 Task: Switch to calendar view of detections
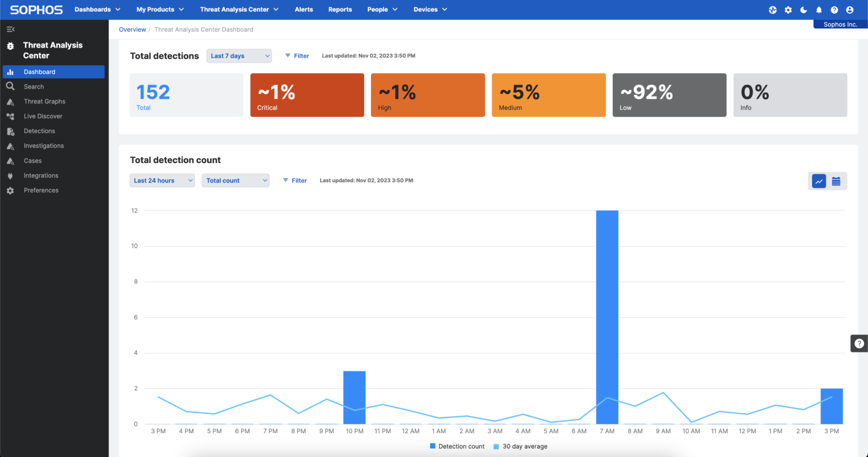point(836,182)
